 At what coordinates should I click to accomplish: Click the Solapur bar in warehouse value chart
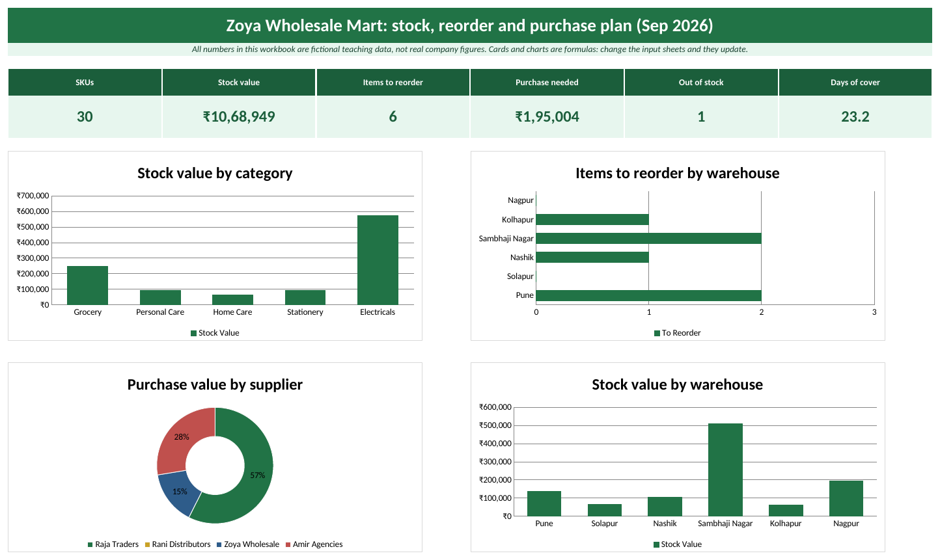605,510
